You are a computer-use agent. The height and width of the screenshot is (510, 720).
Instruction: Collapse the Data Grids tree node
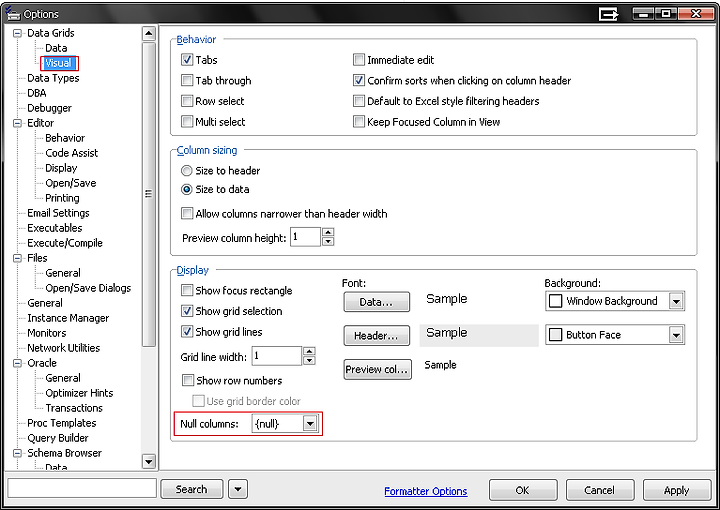[17, 33]
